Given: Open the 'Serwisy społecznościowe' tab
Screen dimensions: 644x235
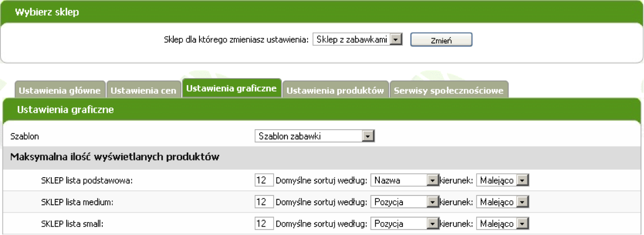Looking at the screenshot, I should [448, 91].
